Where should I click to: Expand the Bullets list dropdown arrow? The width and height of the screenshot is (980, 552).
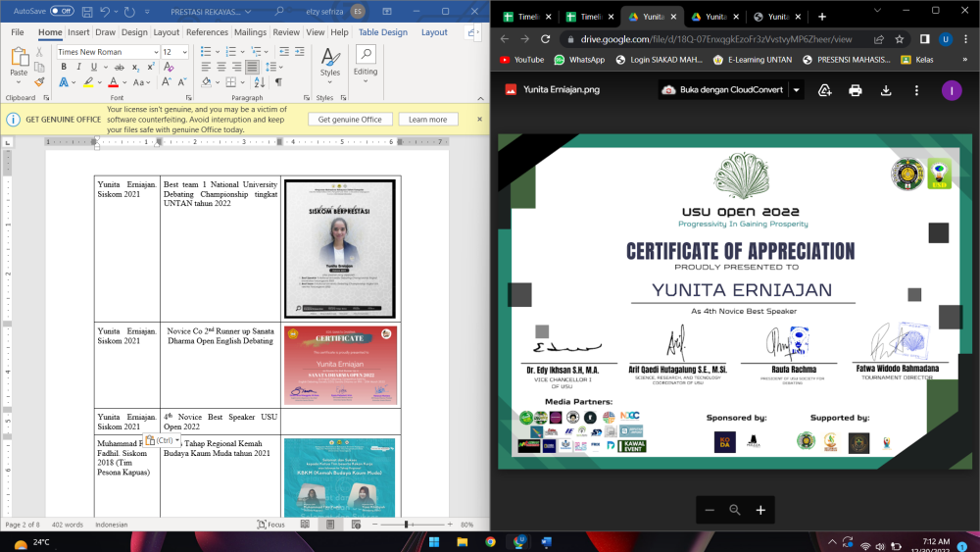[x=217, y=52]
